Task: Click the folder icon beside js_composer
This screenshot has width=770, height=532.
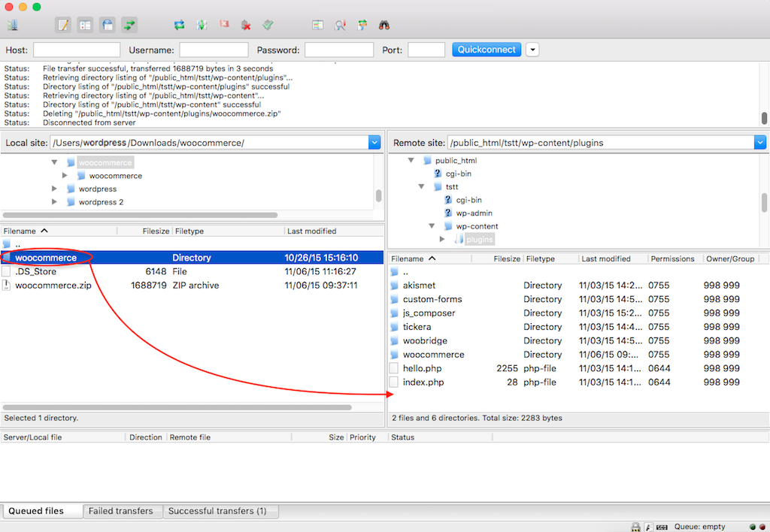Action: coord(394,313)
